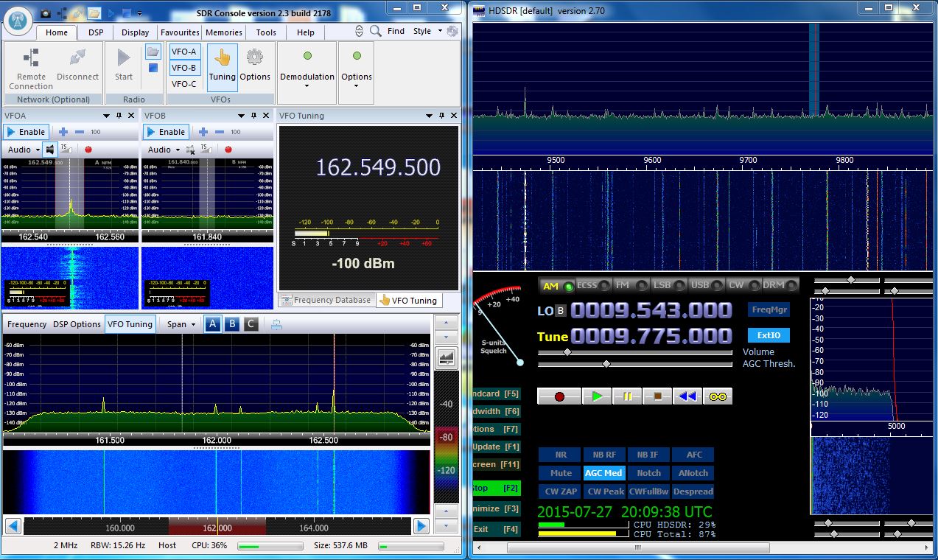Click the Remote Connection network icon
Image resolution: width=938 pixels, height=560 pixels.
click(31, 58)
